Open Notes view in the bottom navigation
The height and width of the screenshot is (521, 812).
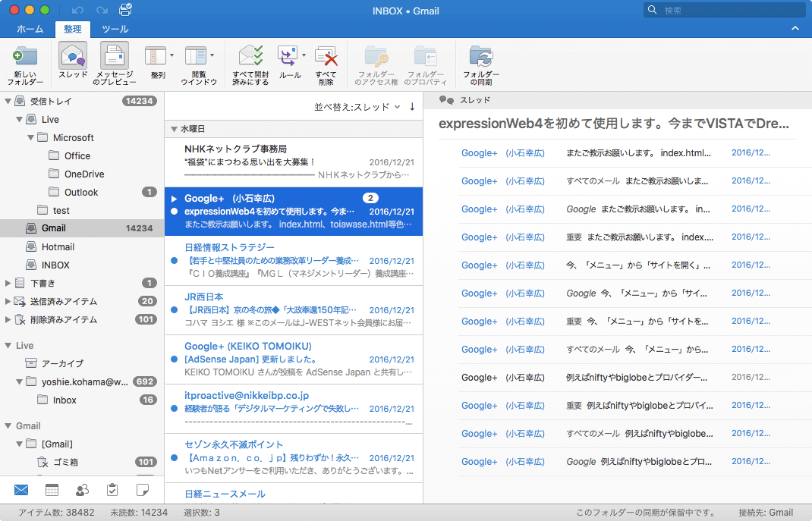tap(142, 490)
